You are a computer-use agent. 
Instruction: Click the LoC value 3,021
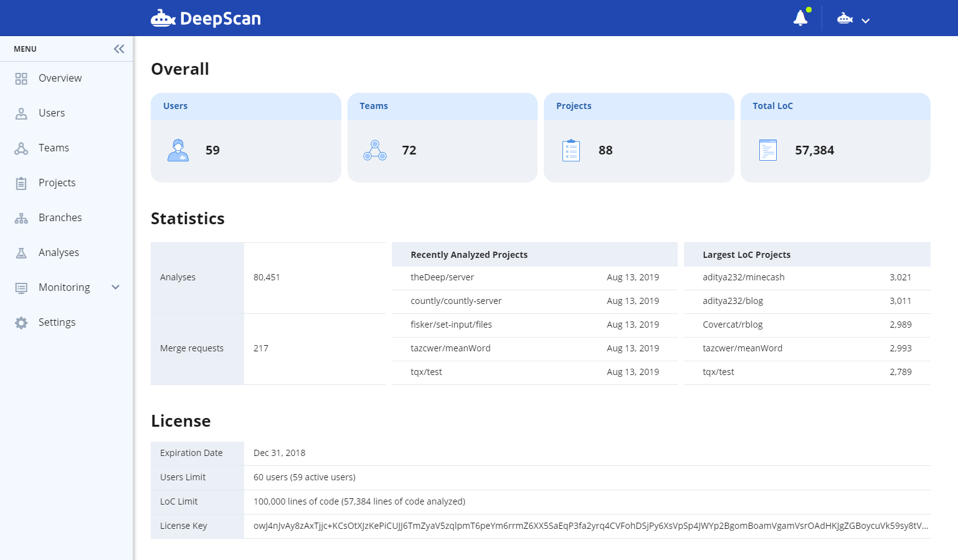click(901, 277)
